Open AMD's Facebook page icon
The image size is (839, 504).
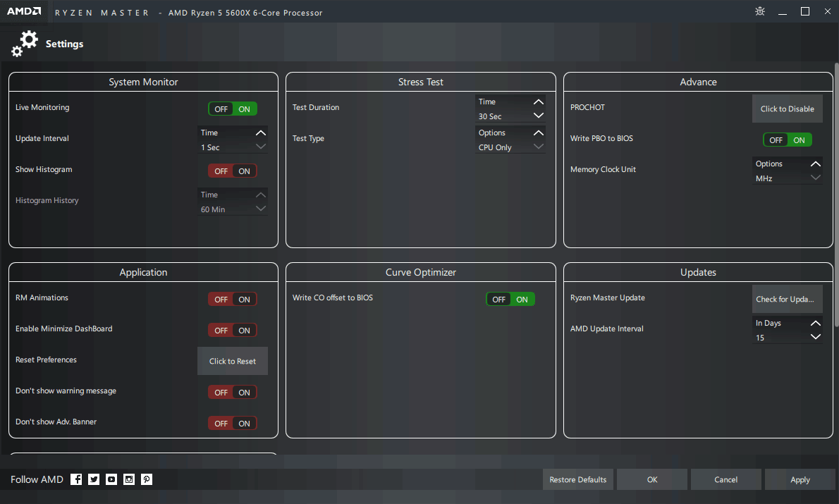coord(77,479)
